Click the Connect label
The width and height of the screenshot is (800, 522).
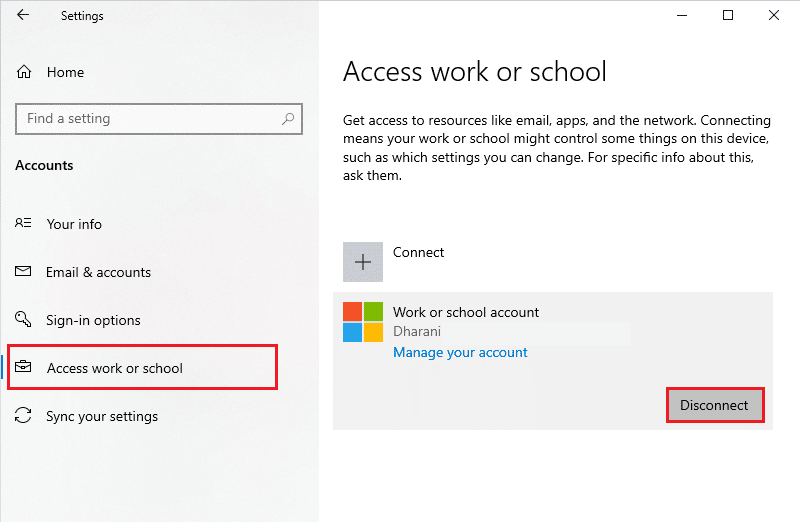[x=418, y=252]
